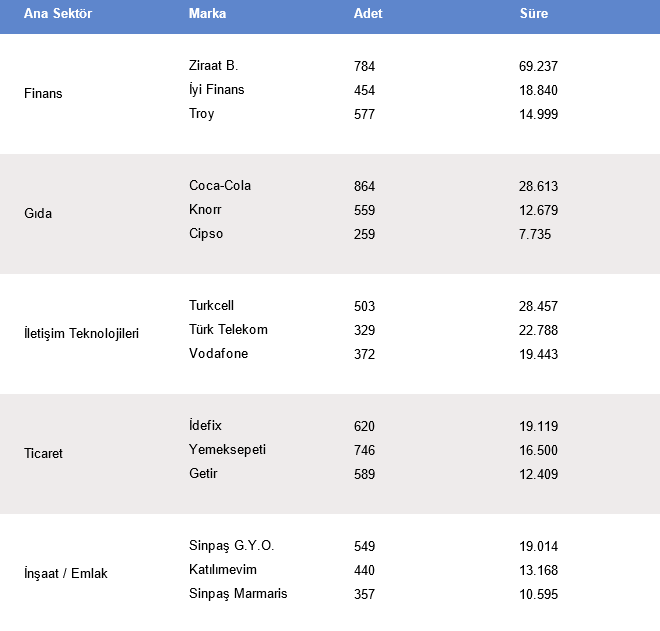Viewport: 660px width, 631px height.
Task: Click the Süre column header
Action: coord(534,14)
